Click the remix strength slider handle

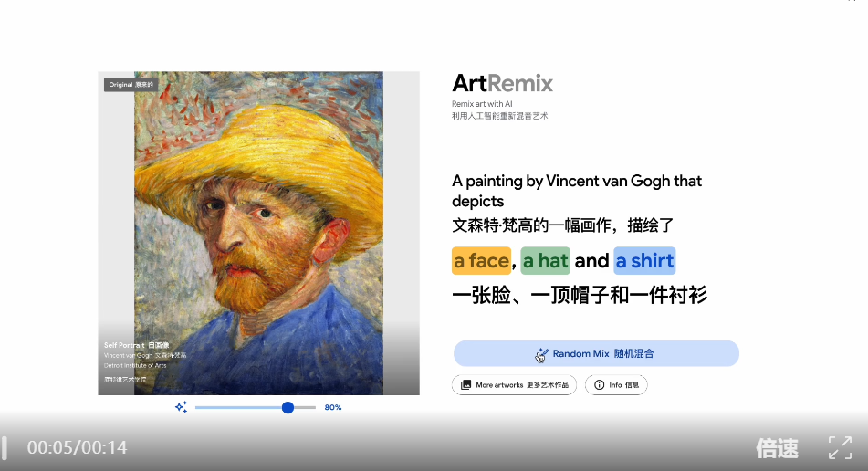(x=288, y=407)
